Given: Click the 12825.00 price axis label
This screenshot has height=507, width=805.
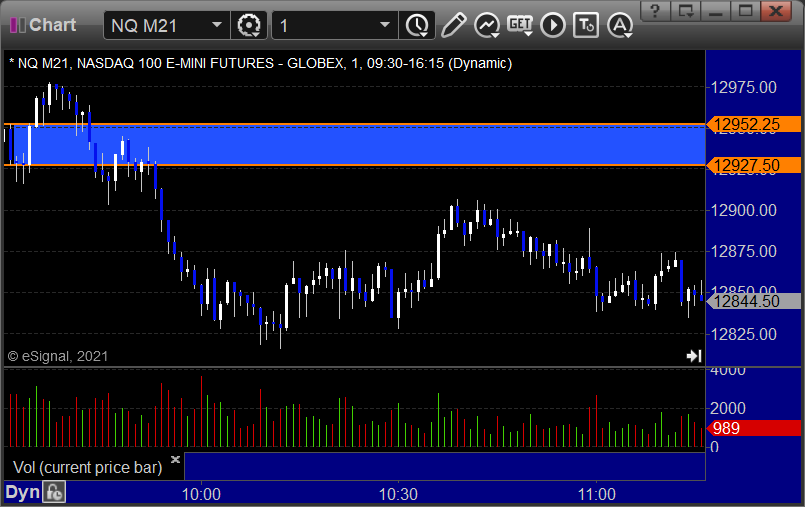Looking at the screenshot, I should [744, 335].
